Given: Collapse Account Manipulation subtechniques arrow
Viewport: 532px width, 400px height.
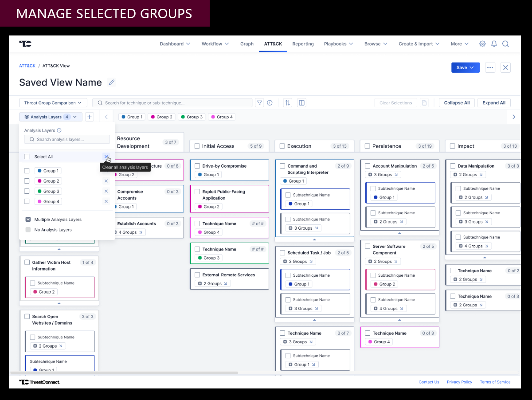Looking at the screenshot, I should click(x=399, y=232).
